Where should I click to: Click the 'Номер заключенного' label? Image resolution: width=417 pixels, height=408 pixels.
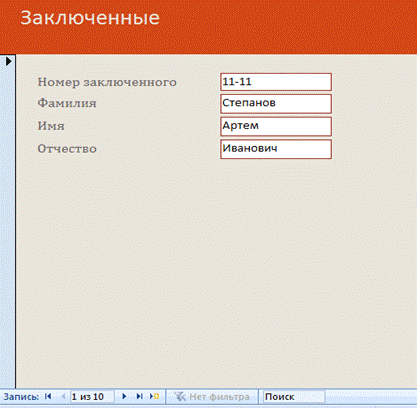[x=107, y=82]
